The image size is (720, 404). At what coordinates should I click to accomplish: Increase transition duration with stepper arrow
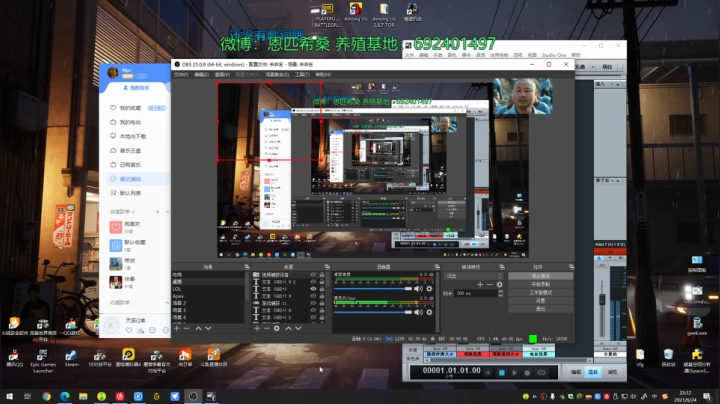pos(501,292)
